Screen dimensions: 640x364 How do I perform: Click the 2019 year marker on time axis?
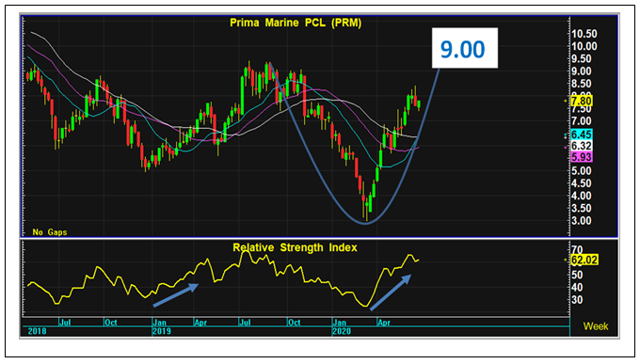click(x=162, y=331)
